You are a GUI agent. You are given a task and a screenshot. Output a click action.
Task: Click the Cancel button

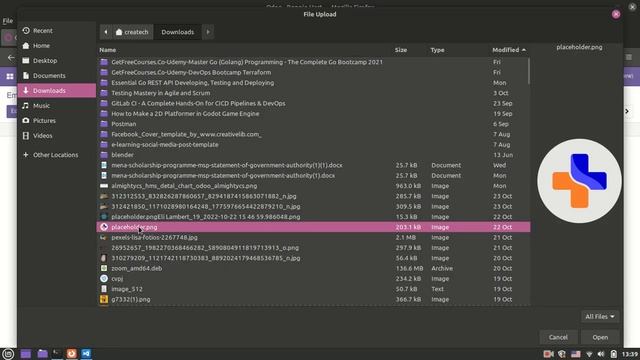[x=558, y=337]
